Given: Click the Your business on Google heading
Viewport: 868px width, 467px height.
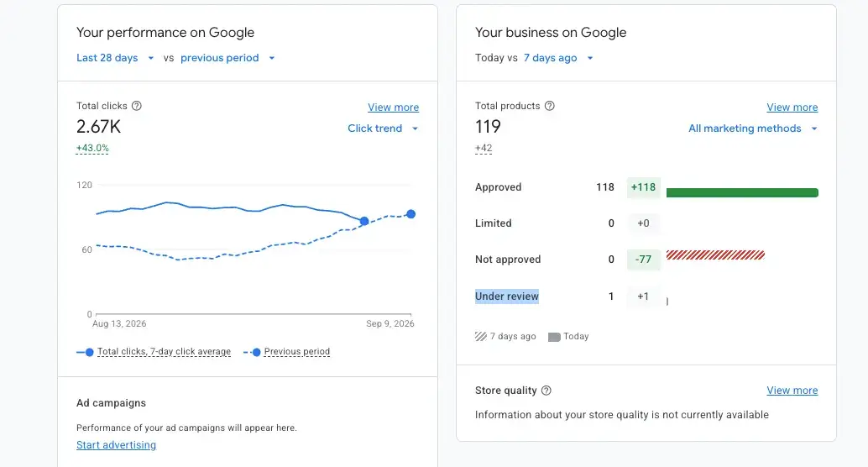Looking at the screenshot, I should [x=551, y=33].
